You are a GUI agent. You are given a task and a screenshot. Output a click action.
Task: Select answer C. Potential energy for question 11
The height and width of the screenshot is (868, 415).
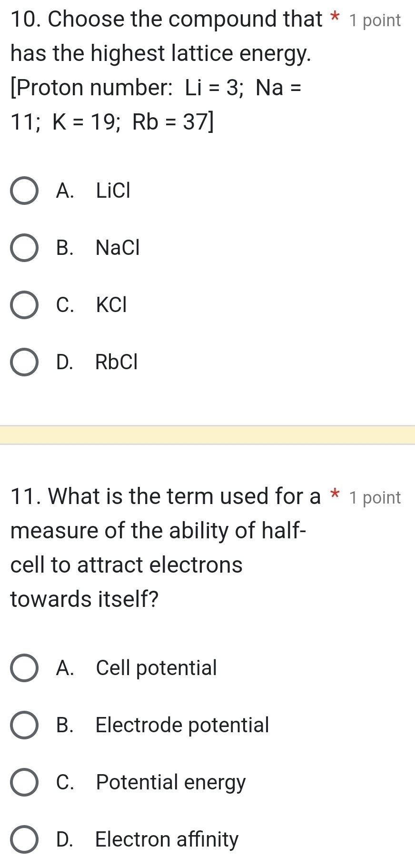pos(24,782)
